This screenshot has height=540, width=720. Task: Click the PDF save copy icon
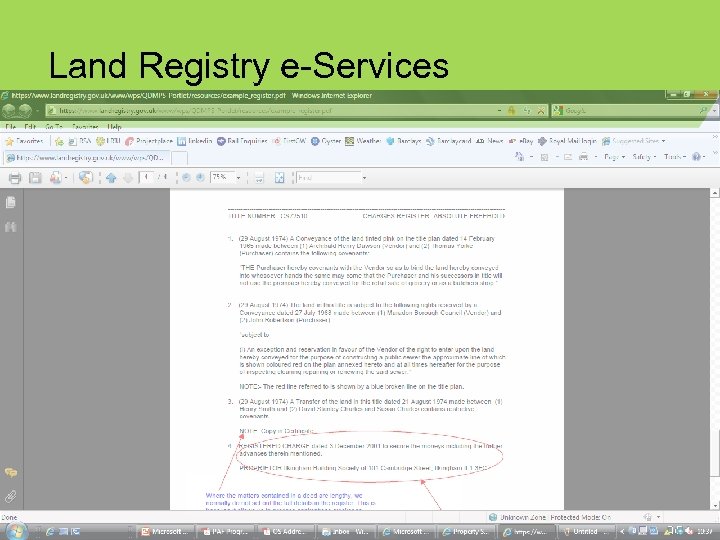click(35, 178)
